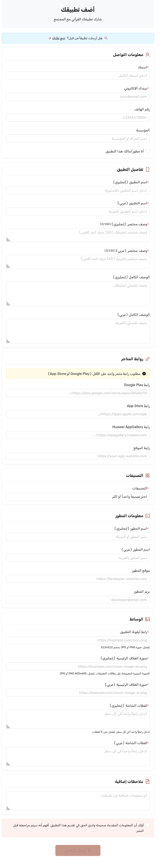The height and width of the screenshot is (868, 166).
Task: Click the image icon beside الوسائط
Action: tap(147, 619)
